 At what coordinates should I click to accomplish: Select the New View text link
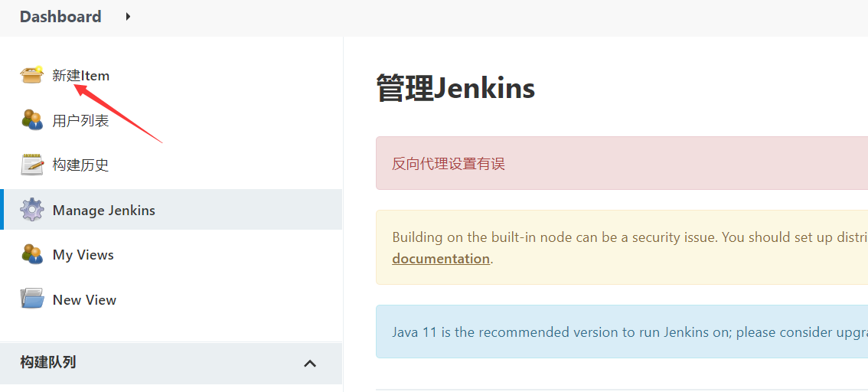[84, 300]
